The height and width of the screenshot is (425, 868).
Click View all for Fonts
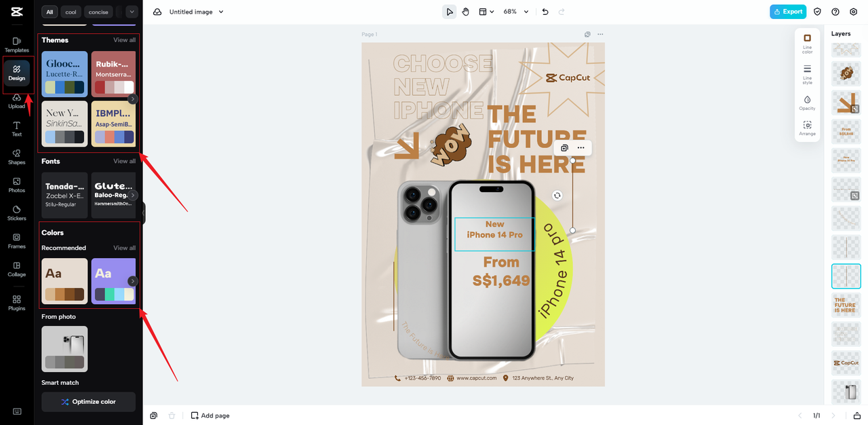tap(124, 161)
